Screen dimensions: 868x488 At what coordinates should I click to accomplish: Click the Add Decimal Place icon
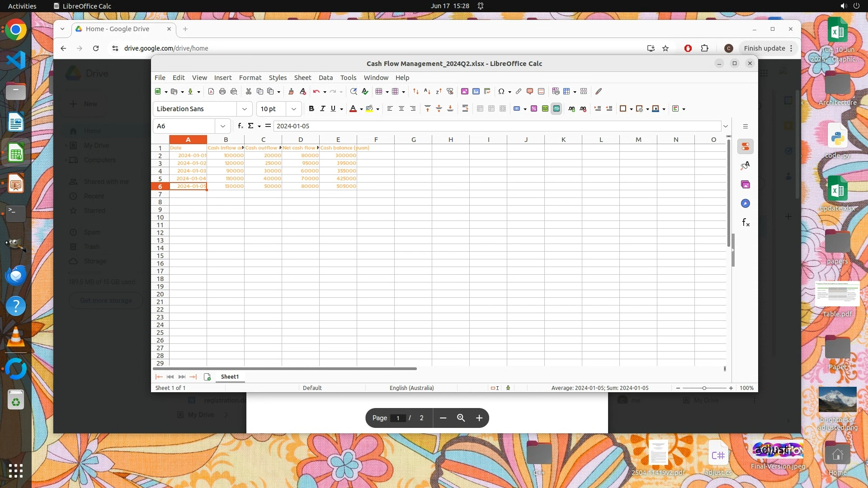click(x=571, y=109)
